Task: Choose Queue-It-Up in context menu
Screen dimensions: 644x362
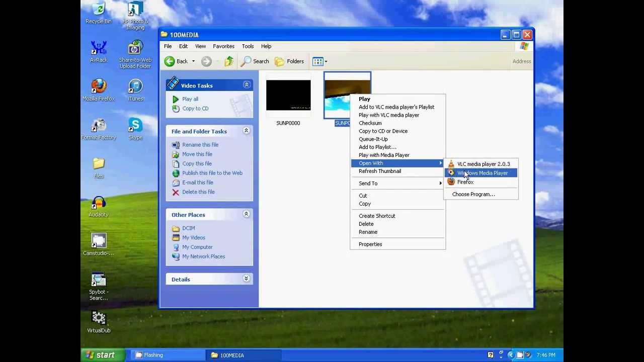Action: tap(397, 139)
